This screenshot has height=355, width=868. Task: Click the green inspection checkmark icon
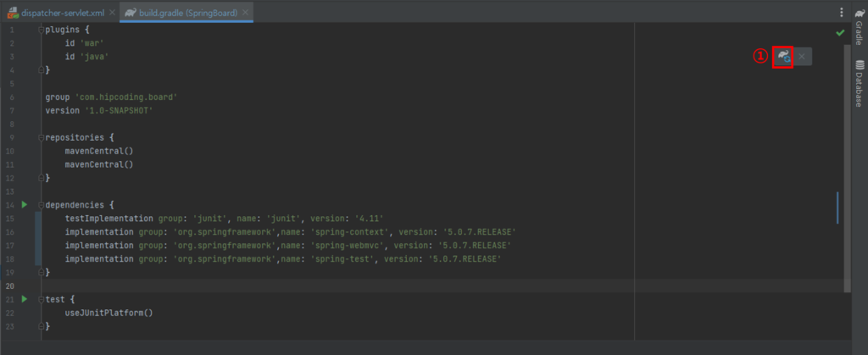(x=839, y=32)
